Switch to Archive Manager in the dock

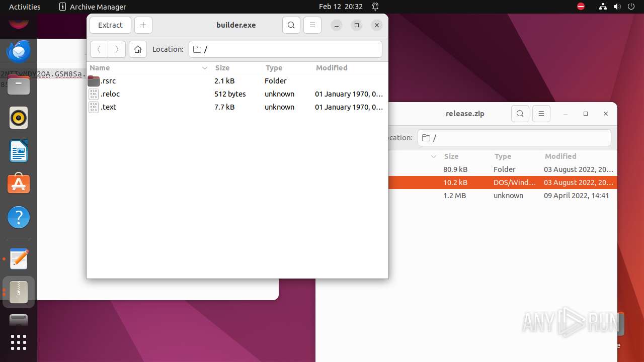coord(19,292)
